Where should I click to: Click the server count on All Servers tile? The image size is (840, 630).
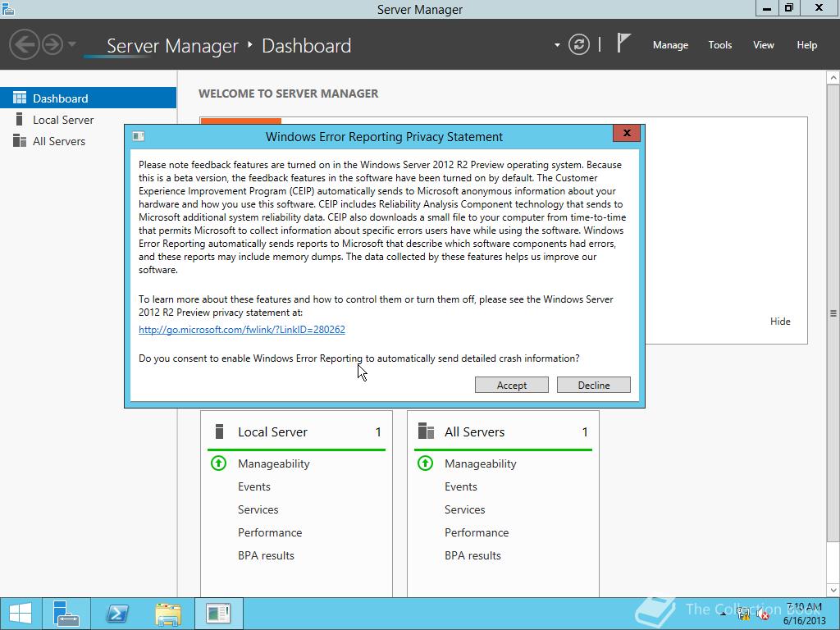tap(584, 431)
